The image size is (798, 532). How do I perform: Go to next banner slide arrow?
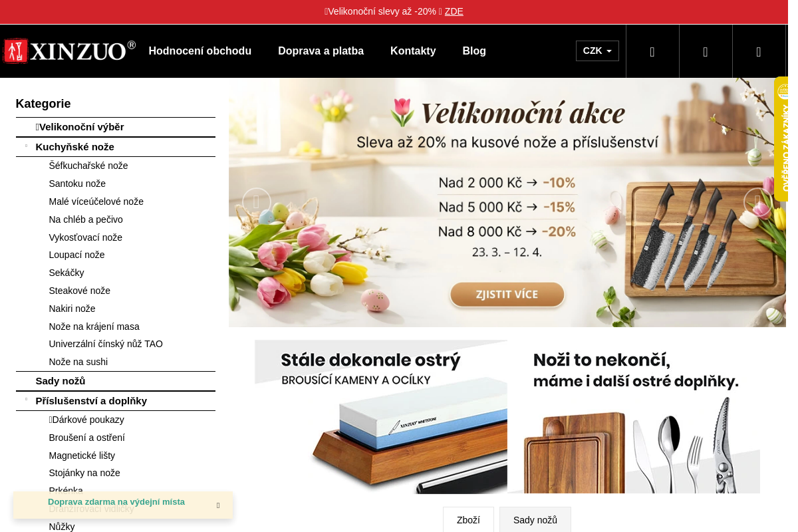pos(757,202)
